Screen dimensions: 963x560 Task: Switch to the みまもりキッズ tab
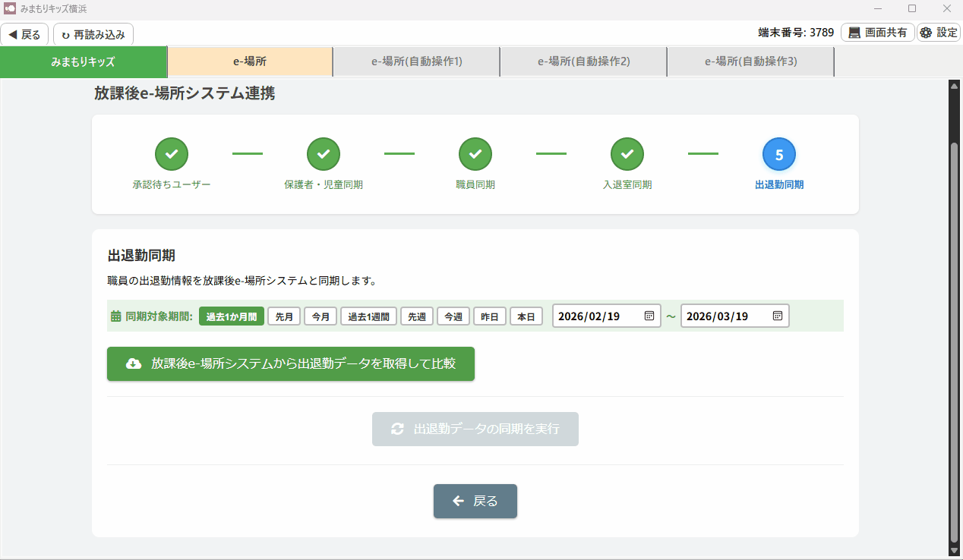(x=84, y=61)
